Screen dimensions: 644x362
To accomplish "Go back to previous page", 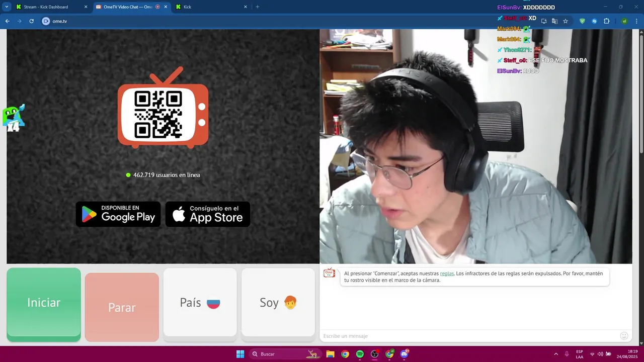I will click(x=7, y=21).
